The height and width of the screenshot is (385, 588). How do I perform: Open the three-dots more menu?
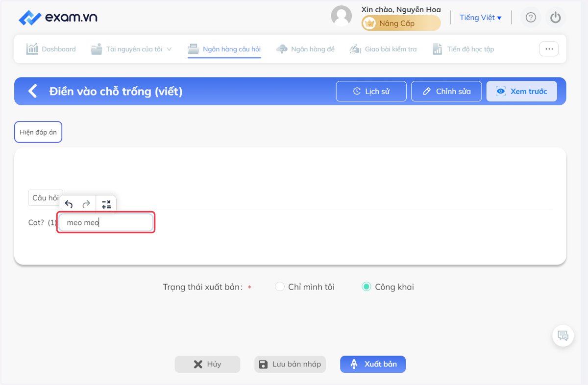[549, 49]
